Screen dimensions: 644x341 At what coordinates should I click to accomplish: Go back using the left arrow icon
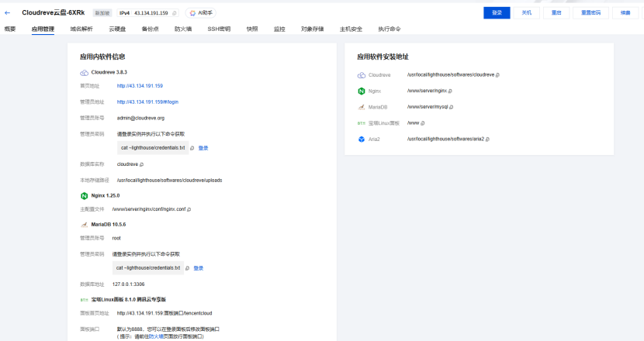[7, 12]
